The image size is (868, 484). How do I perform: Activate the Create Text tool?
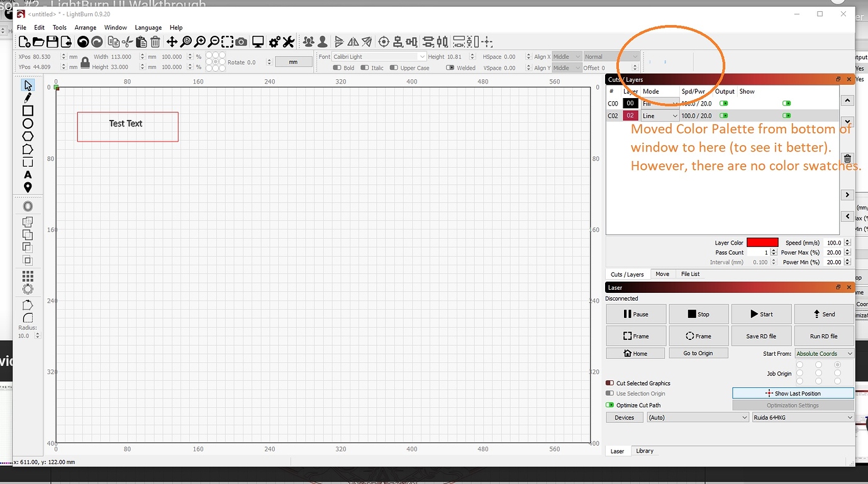click(x=28, y=175)
